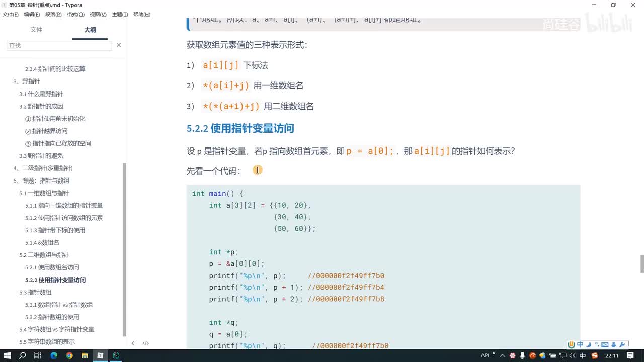The image size is (644, 362).
Task: Click the orange swirl tray icon
Action: coord(532,355)
